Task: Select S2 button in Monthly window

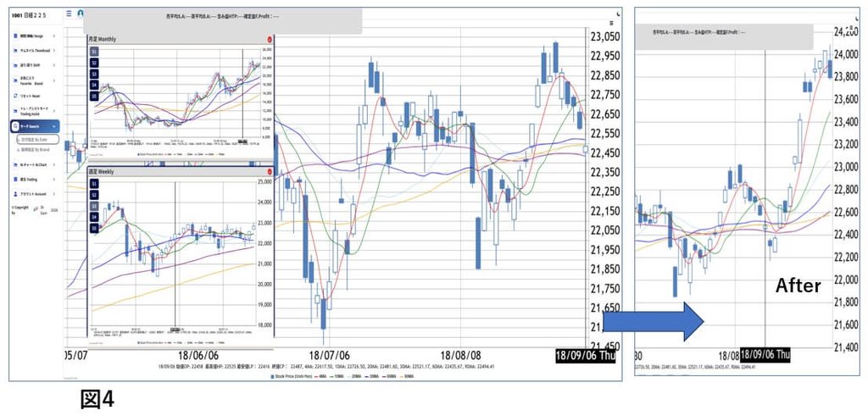Action: click(94, 63)
